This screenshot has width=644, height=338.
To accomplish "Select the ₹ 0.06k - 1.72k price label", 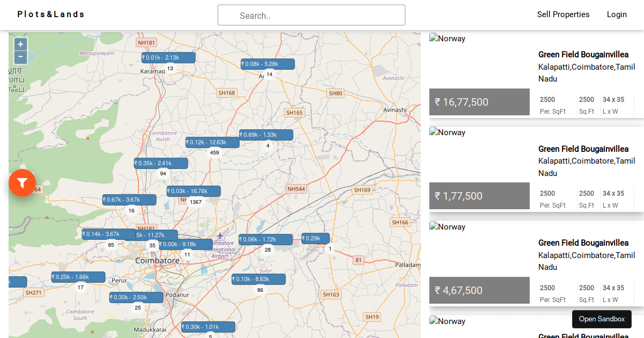I will coord(266,239).
